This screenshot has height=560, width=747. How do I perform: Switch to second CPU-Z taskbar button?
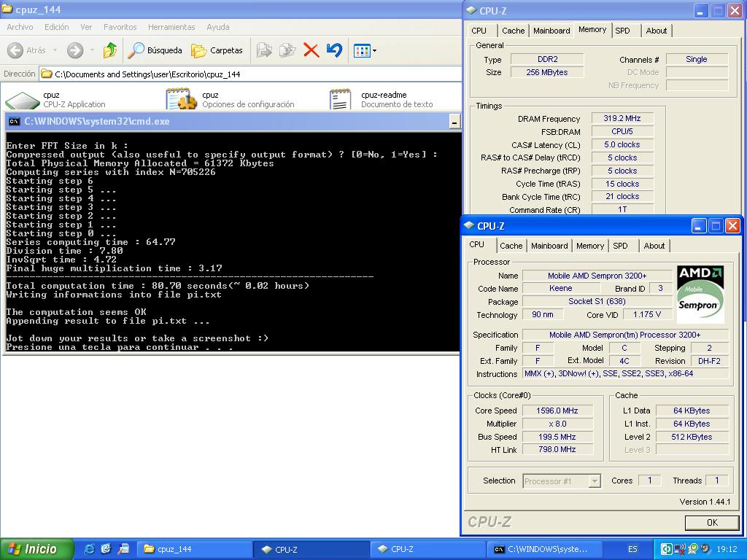[427, 549]
